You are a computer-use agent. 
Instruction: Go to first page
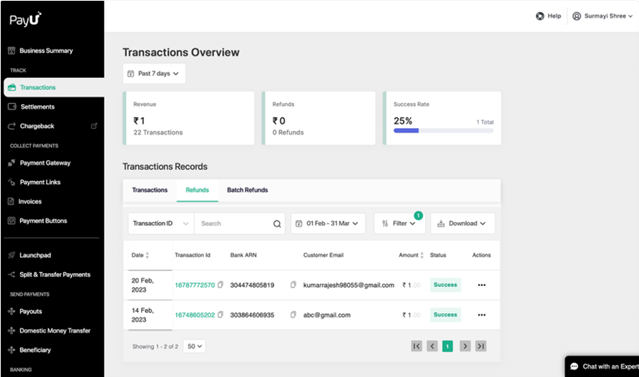click(416, 346)
